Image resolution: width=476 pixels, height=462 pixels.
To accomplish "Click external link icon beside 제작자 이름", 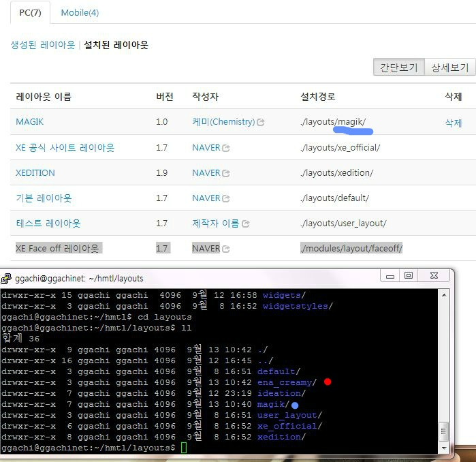I will 246,224.
